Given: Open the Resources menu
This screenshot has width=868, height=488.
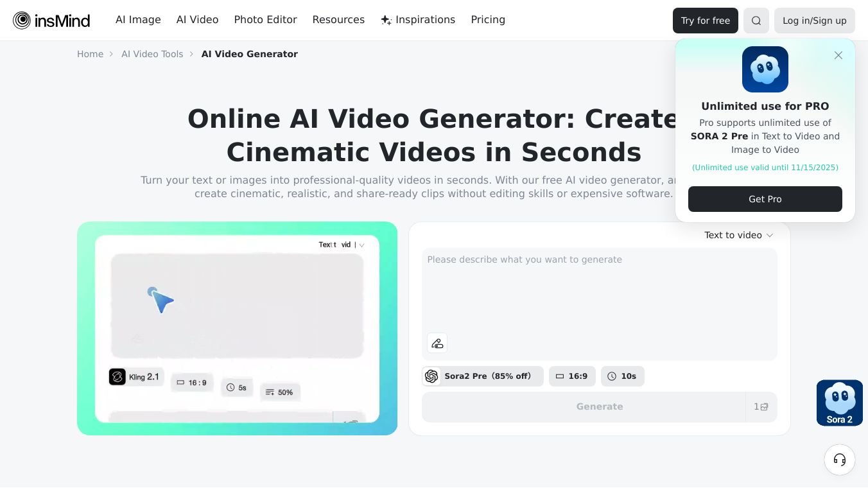Looking at the screenshot, I should click(x=338, y=20).
